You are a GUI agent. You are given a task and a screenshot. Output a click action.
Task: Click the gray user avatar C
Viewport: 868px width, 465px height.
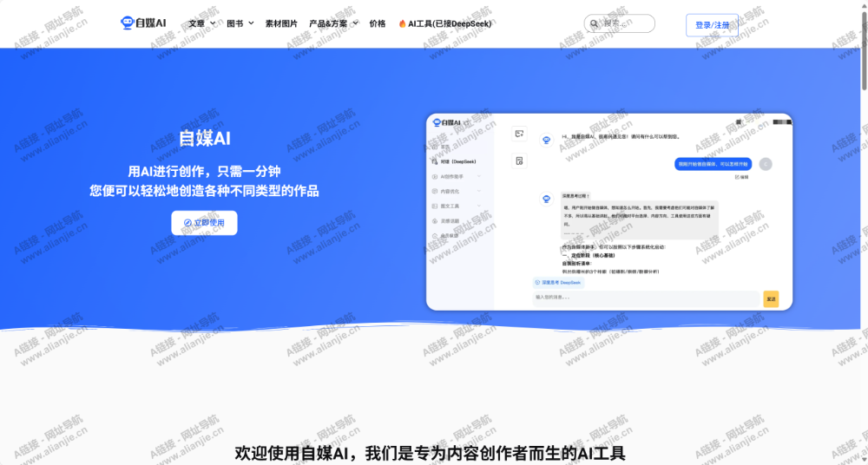click(x=765, y=164)
